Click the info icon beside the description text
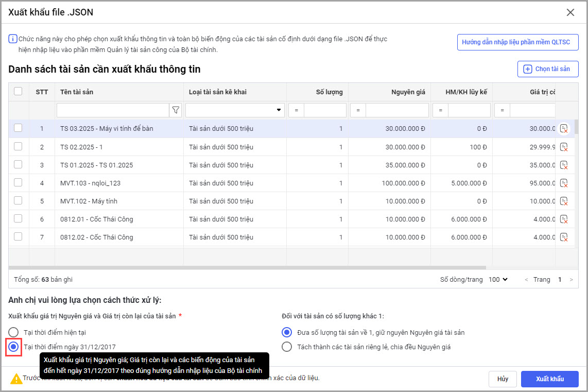The image size is (588, 392). [x=12, y=39]
